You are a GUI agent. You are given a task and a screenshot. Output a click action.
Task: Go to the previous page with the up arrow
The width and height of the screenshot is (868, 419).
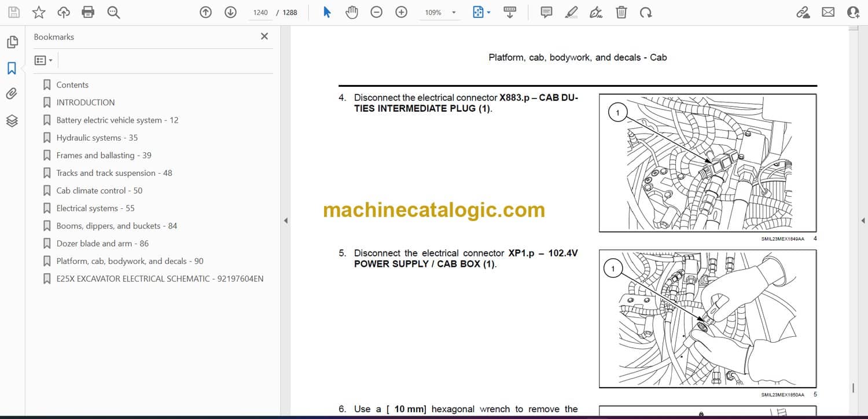pyautogui.click(x=205, y=12)
